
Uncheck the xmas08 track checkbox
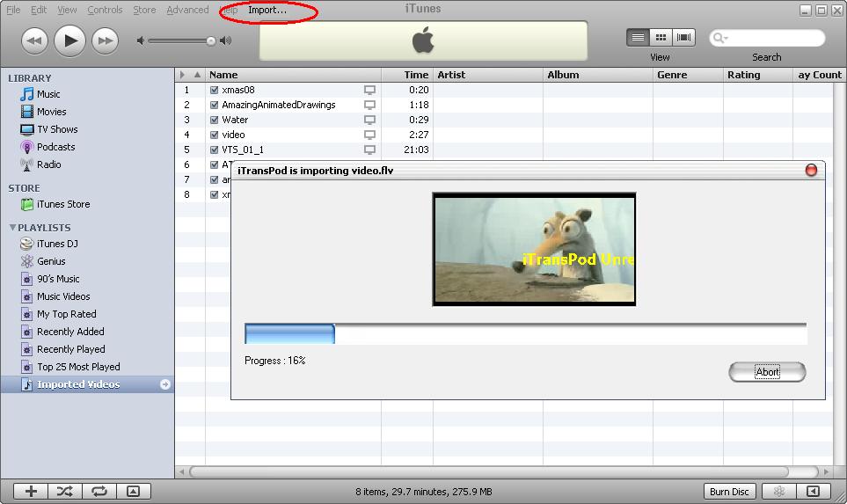(214, 91)
